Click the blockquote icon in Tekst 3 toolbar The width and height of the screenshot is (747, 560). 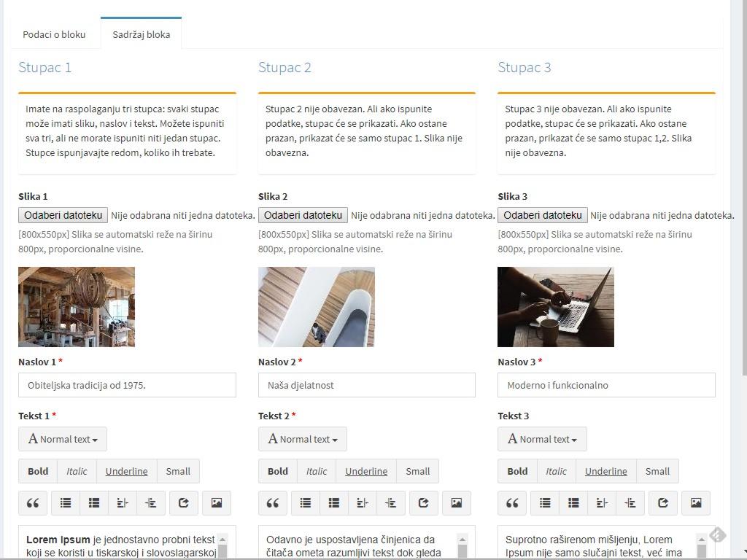[x=512, y=503]
